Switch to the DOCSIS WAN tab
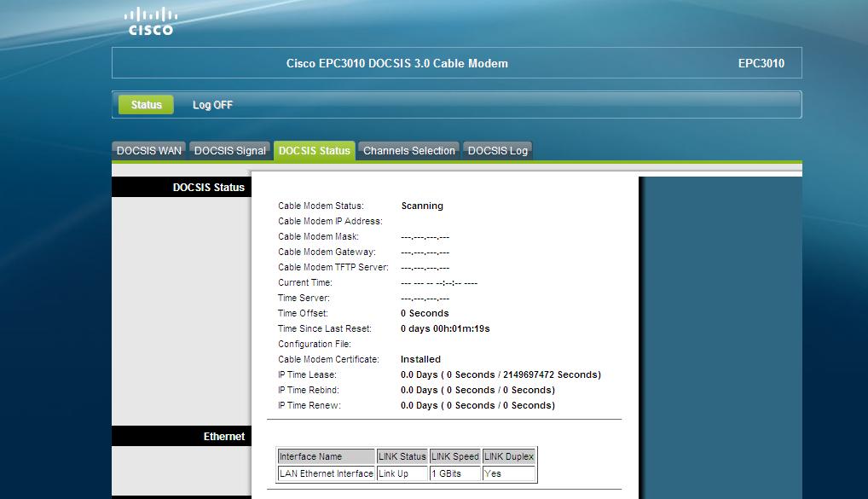The image size is (868, 499). pos(149,151)
